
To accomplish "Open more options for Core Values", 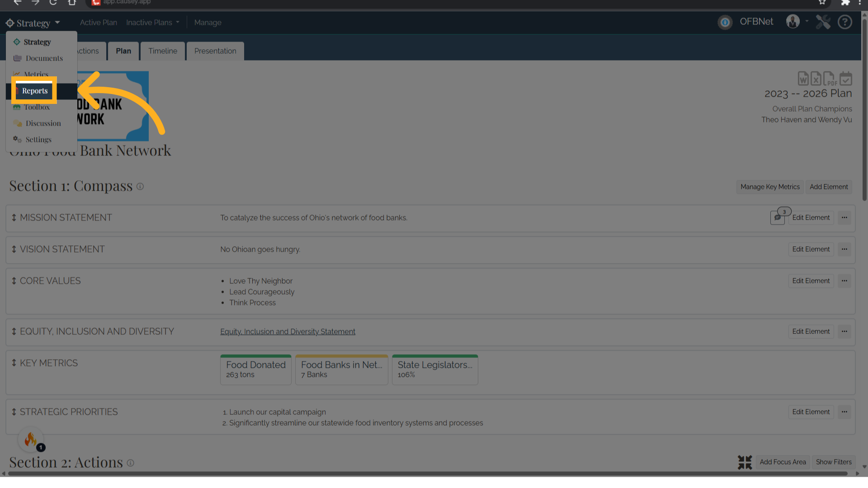I will tap(844, 281).
